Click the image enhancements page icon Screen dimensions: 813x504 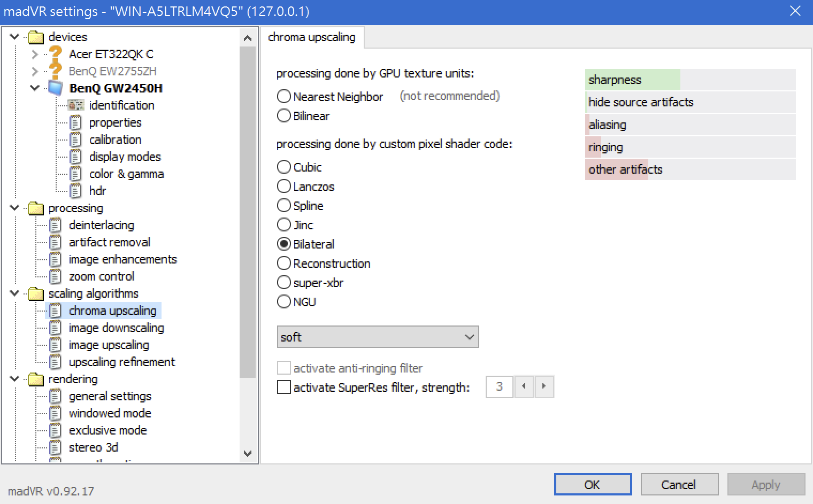pos(56,259)
